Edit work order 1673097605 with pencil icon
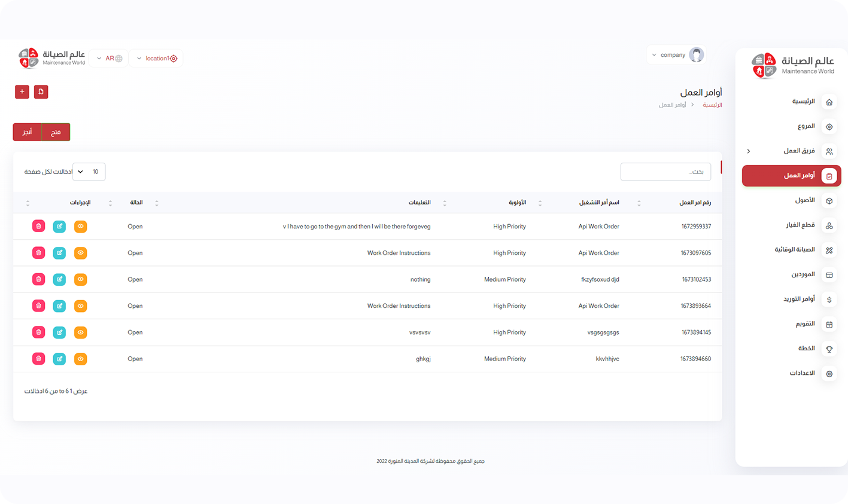This screenshot has height=504, width=848. 59,253
